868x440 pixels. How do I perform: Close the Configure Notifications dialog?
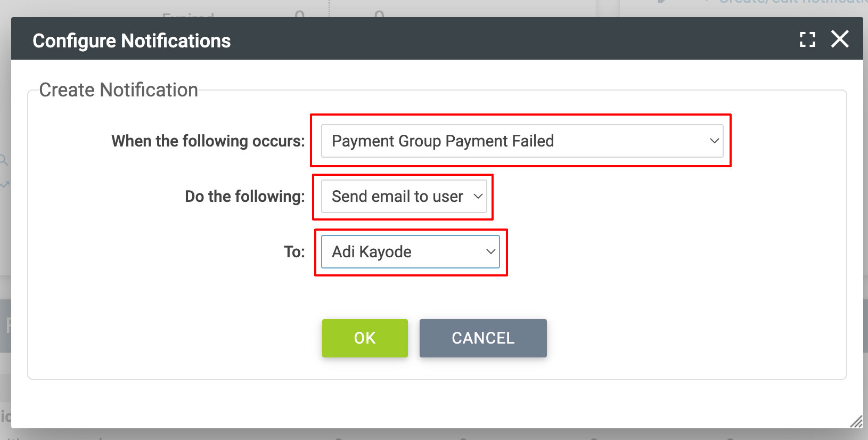840,39
